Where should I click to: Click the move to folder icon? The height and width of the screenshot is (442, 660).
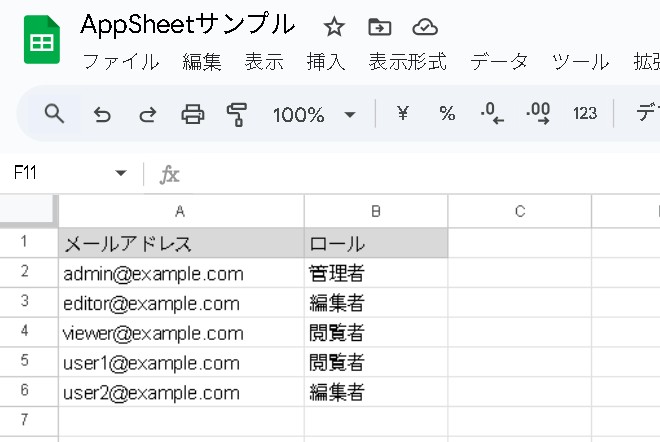coord(379,27)
